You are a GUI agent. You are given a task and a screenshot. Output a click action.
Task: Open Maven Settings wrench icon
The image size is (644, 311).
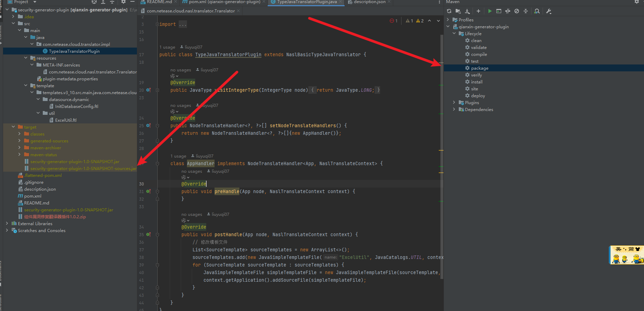[549, 11]
